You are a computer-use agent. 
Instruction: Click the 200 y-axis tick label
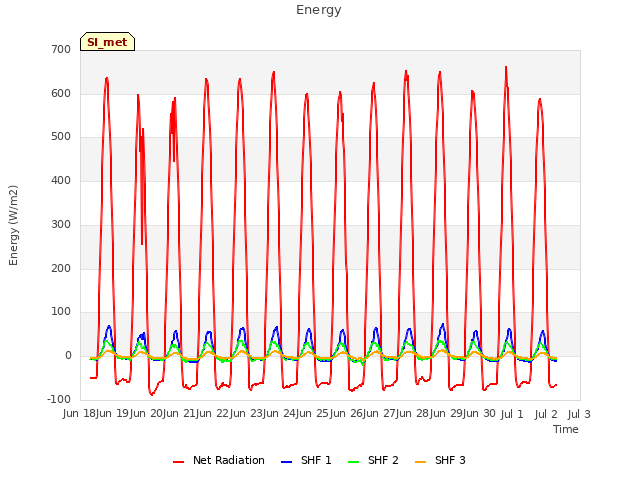click(x=61, y=269)
